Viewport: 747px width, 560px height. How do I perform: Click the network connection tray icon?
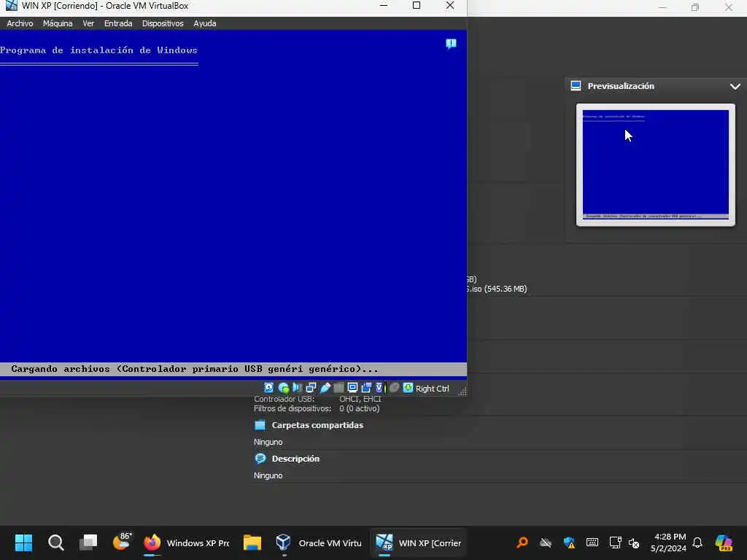coord(615,542)
